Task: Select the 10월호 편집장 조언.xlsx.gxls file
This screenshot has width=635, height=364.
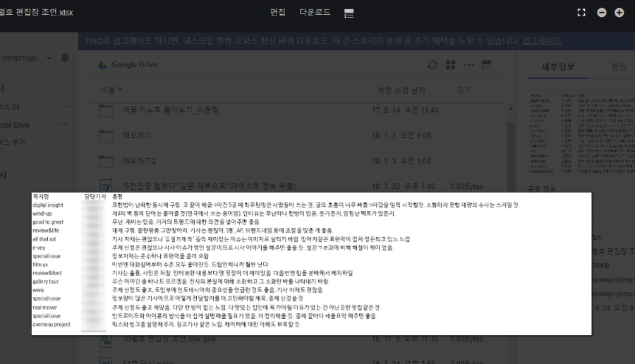Action: [x=169, y=339]
